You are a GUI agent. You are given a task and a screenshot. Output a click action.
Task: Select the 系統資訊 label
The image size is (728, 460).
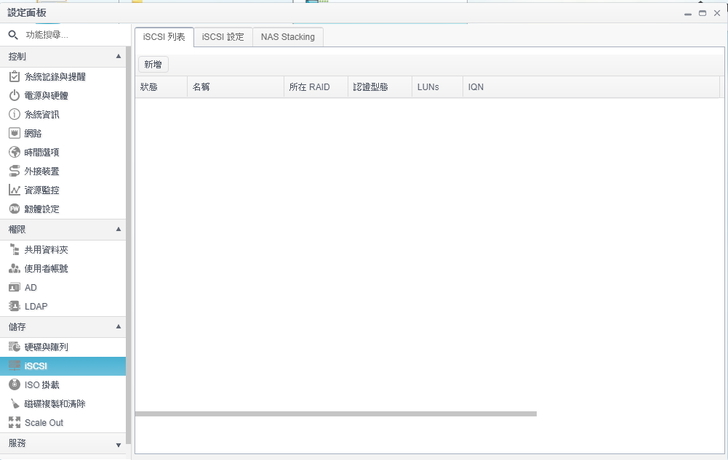click(42, 114)
